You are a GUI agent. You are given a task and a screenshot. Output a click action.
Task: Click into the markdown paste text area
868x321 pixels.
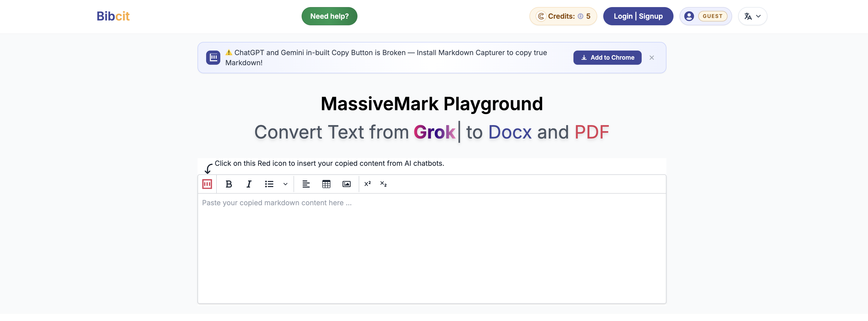(x=432, y=248)
